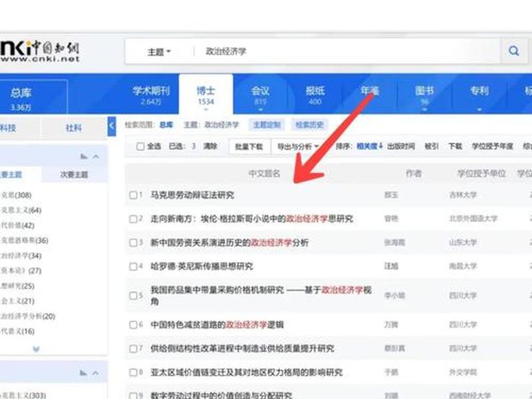Click the 中文题名 column header
532x399 pixels.
264,174
